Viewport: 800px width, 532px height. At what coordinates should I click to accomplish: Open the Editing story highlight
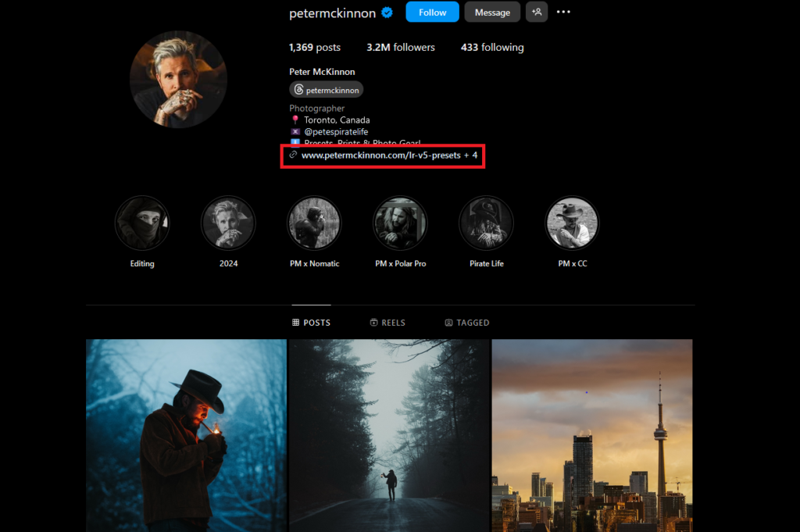(142, 223)
